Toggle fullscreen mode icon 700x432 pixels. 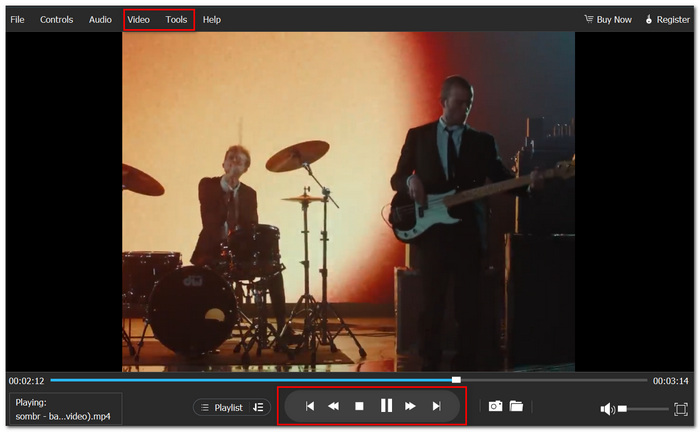pos(681,409)
